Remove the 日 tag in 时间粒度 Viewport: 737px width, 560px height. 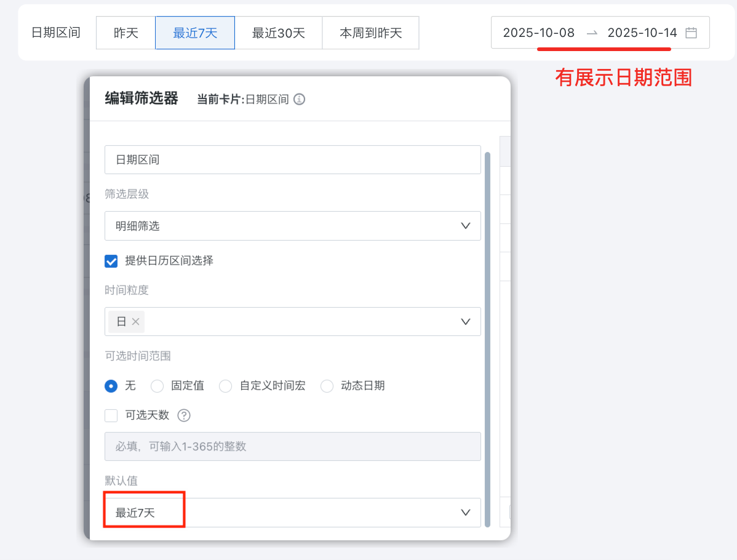tap(136, 322)
